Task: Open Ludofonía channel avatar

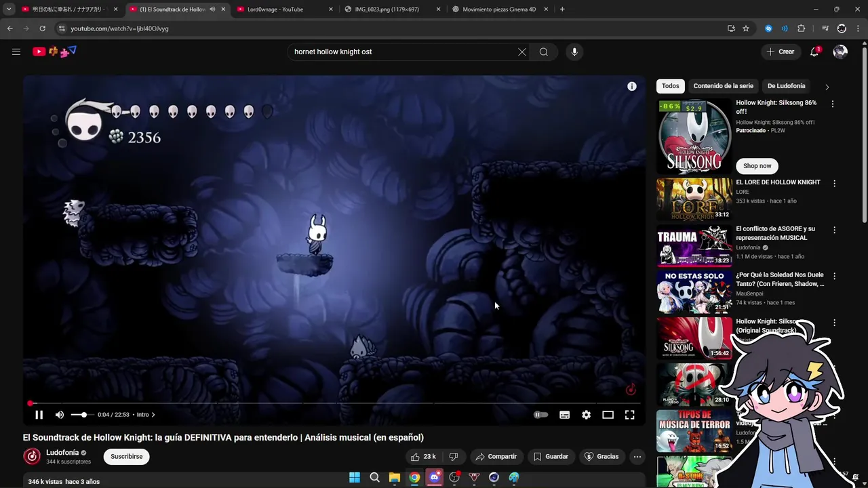Action: [32, 457]
